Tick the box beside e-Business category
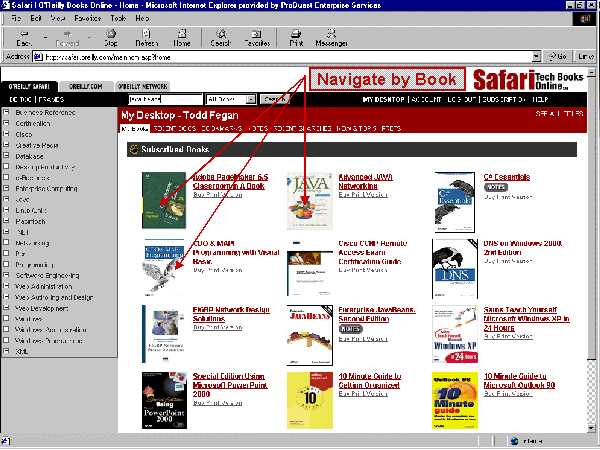This screenshot has height=450, width=600. pyautogui.click(x=6, y=177)
